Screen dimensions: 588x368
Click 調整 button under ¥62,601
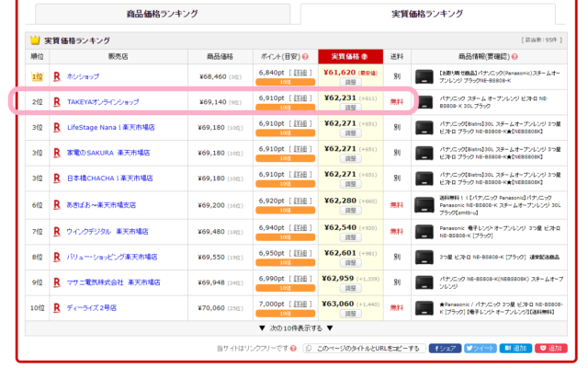point(351,263)
